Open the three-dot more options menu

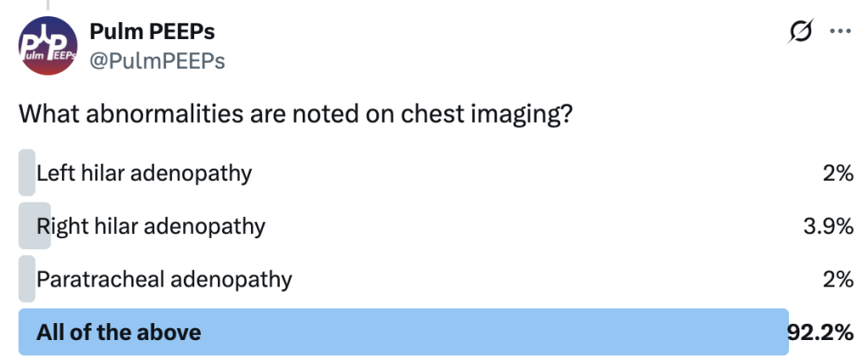pyautogui.click(x=839, y=31)
